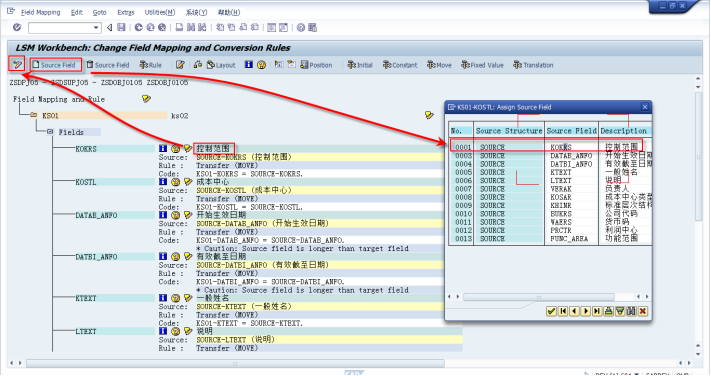Image resolution: width=711 pixels, height=376 pixels.
Task: Click the Rule toolbar button
Action: (151, 65)
